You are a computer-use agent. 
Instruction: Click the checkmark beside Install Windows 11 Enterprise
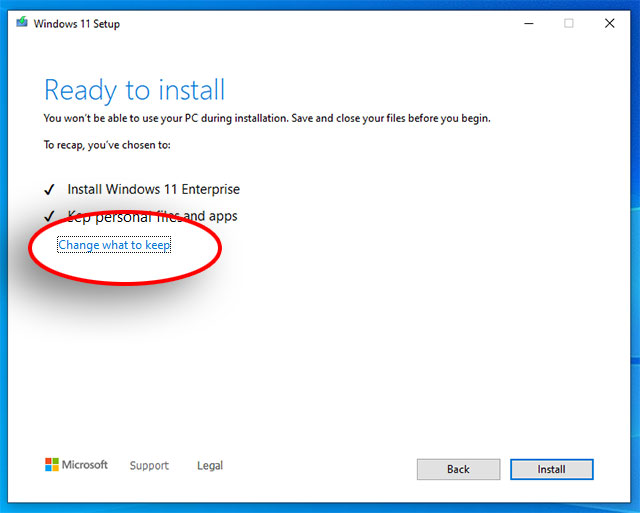pos(49,190)
